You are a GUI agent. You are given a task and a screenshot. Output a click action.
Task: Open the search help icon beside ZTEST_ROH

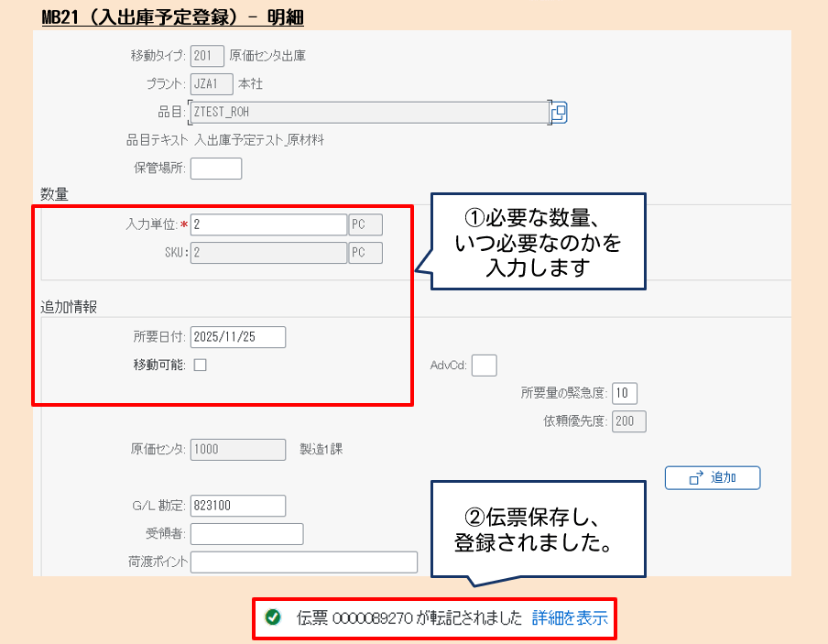[558, 112]
